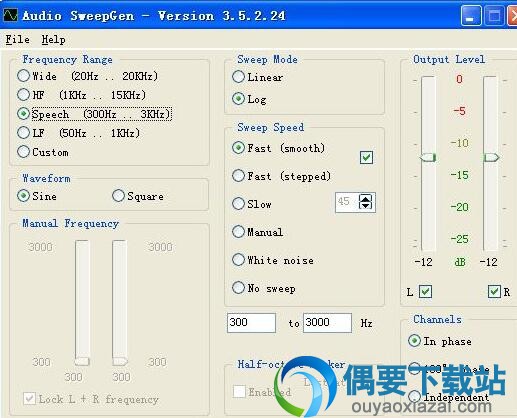Screen dimensions: 517x418
Task: Select Speech (300Hz .. 3KHz) range
Action: [x=94, y=114]
